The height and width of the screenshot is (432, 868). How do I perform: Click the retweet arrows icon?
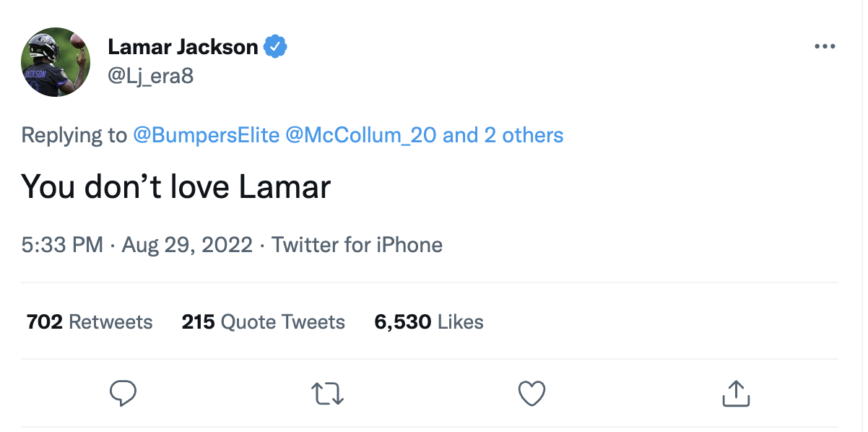[327, 393]
